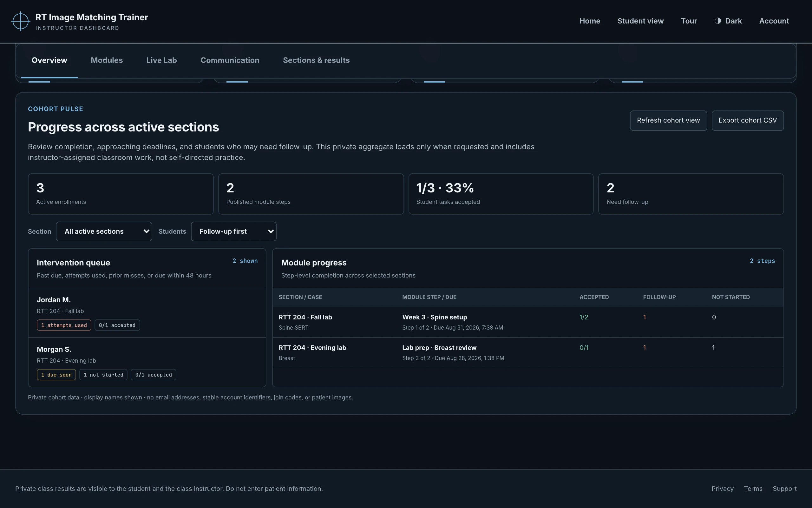Click Morgan S.'s '0/1 accepted' badge

[x=153, y=375]
